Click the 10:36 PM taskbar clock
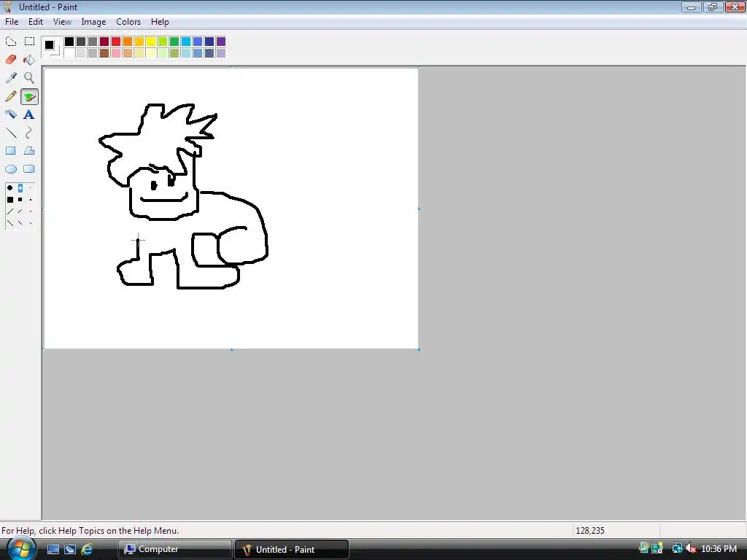 coord(719,549)
